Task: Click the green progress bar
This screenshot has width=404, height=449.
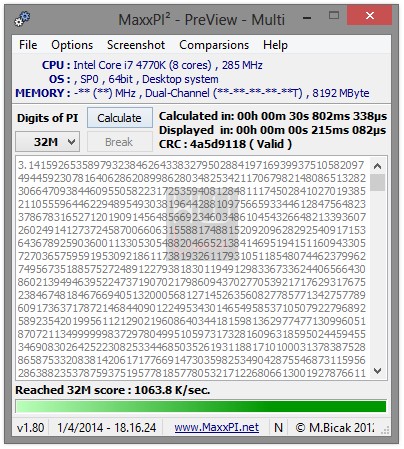Action: (201, 407)
